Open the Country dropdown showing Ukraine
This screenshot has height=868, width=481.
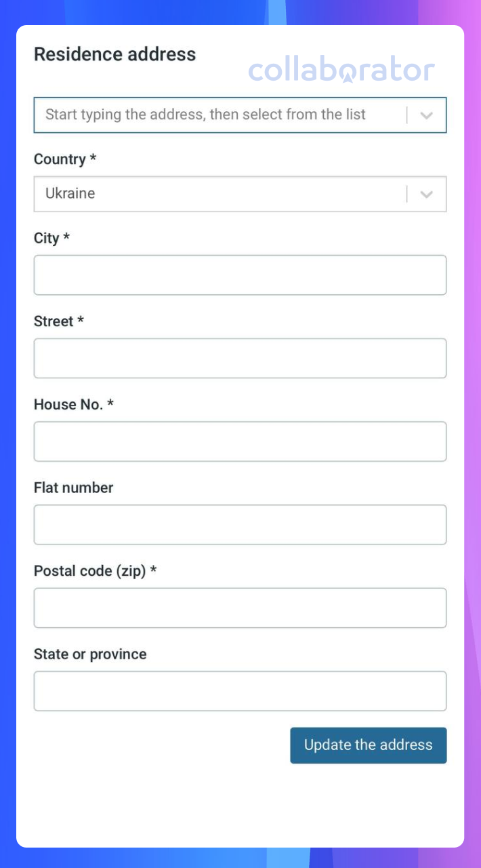coord(240,194)
